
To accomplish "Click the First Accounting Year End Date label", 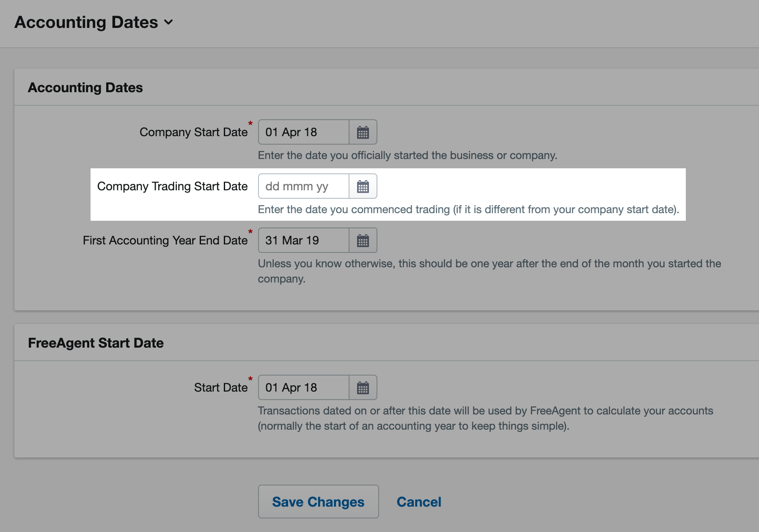I will [x=165, y=241].
